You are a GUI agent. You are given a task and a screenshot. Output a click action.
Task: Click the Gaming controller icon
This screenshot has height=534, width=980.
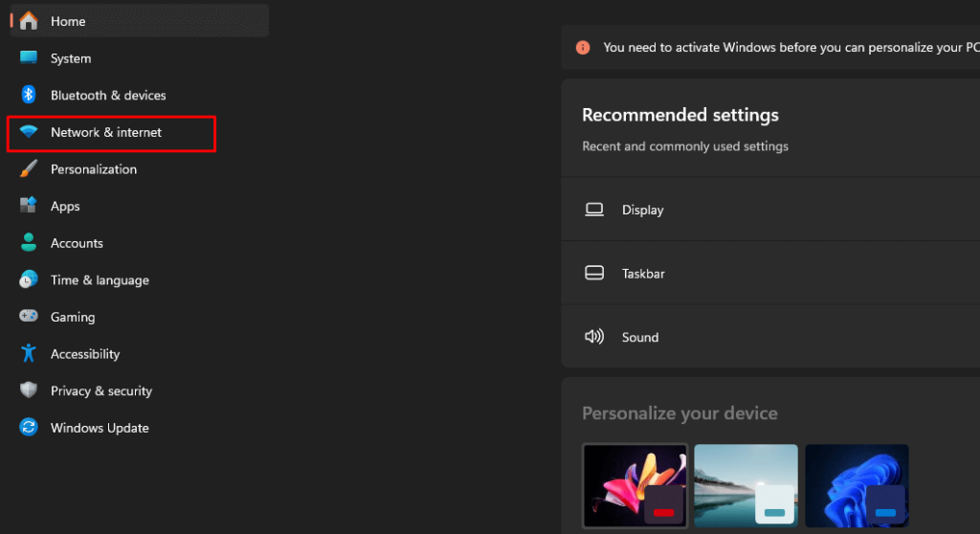pos(29,317)
